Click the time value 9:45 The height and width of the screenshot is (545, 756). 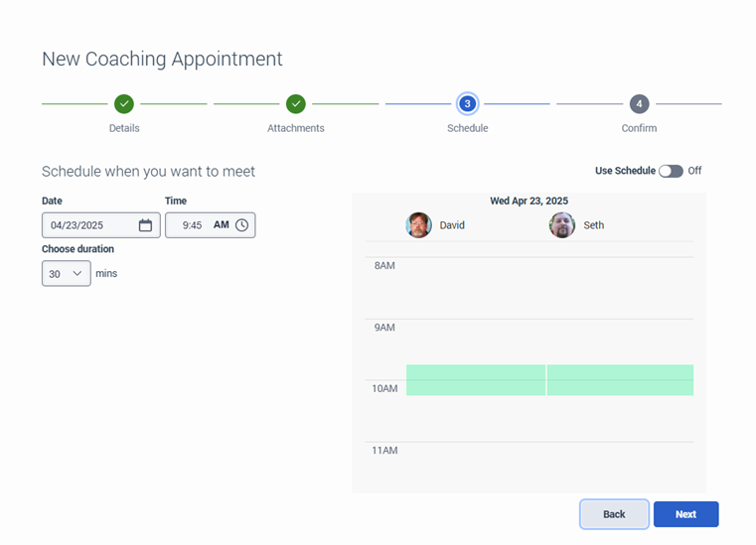click(x=192, y=225)
